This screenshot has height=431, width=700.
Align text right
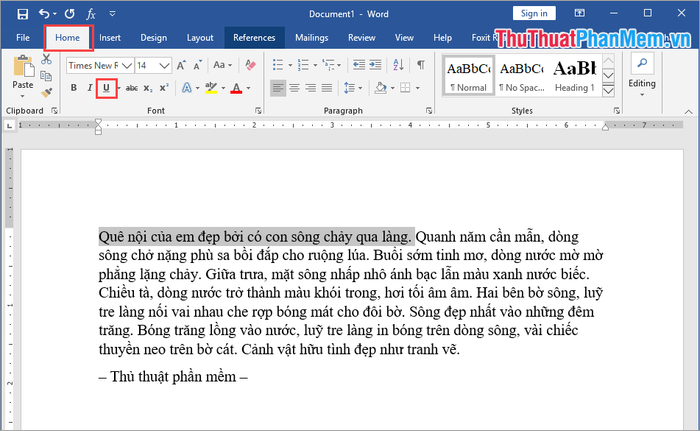pyautogui.click(x=311, y=88)
